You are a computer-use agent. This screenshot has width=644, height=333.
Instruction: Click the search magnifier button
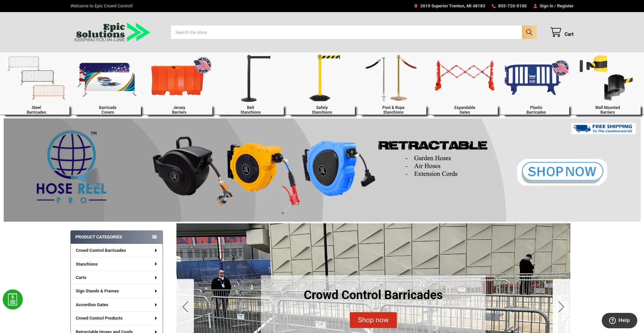[529, 32]
